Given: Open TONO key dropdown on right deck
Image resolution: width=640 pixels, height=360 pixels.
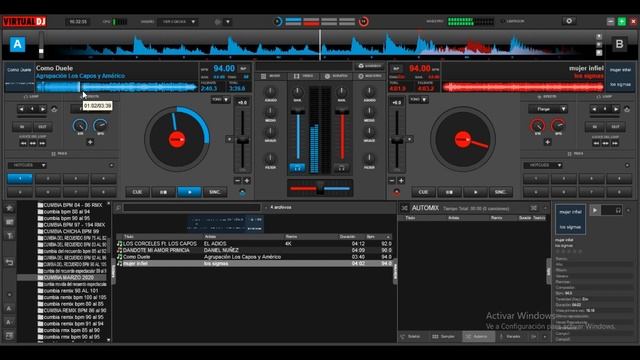Looking at the screenshot, I should coord(419,100).
